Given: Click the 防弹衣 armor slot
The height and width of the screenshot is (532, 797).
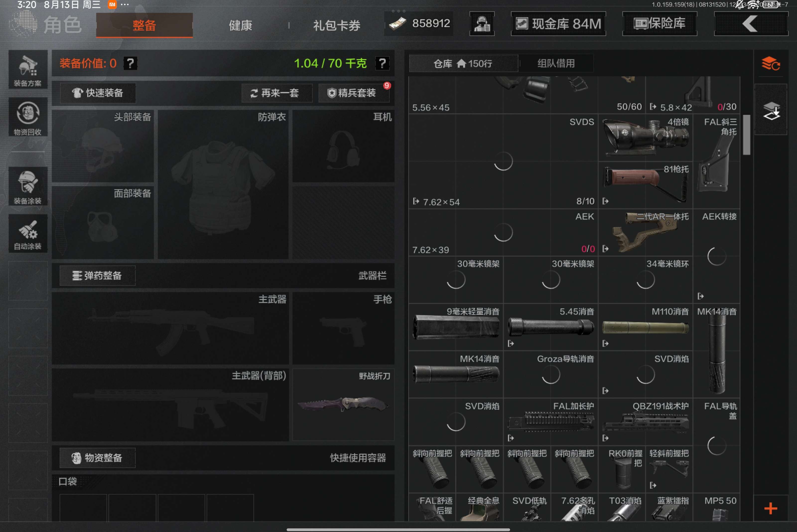Looking at the screenshot, I should (x=223, y=184).
